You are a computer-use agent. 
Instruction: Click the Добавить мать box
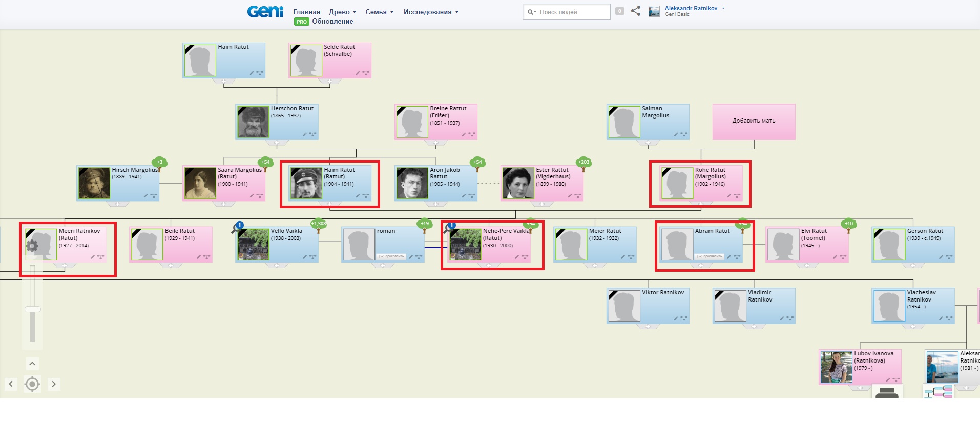click(754, 122)
